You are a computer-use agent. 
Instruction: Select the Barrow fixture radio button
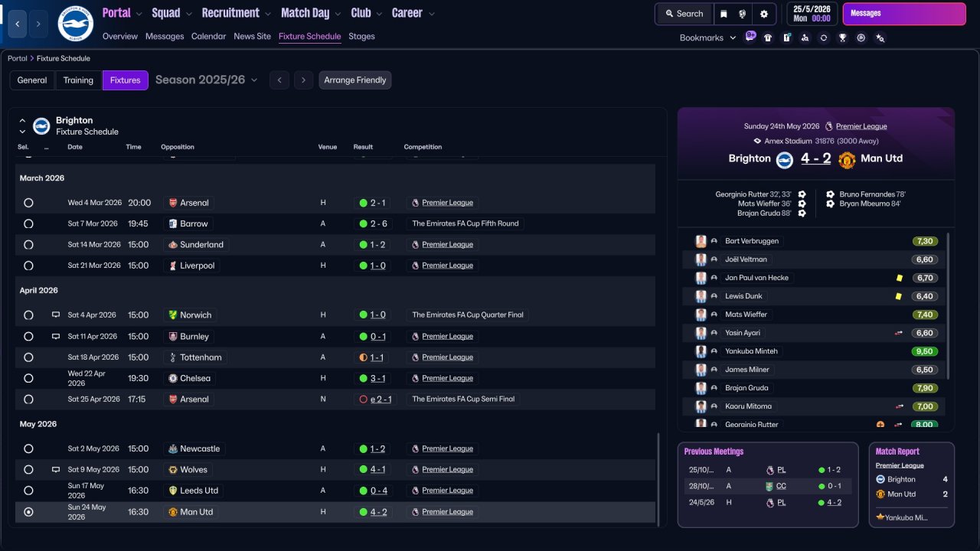click(28, 224)
